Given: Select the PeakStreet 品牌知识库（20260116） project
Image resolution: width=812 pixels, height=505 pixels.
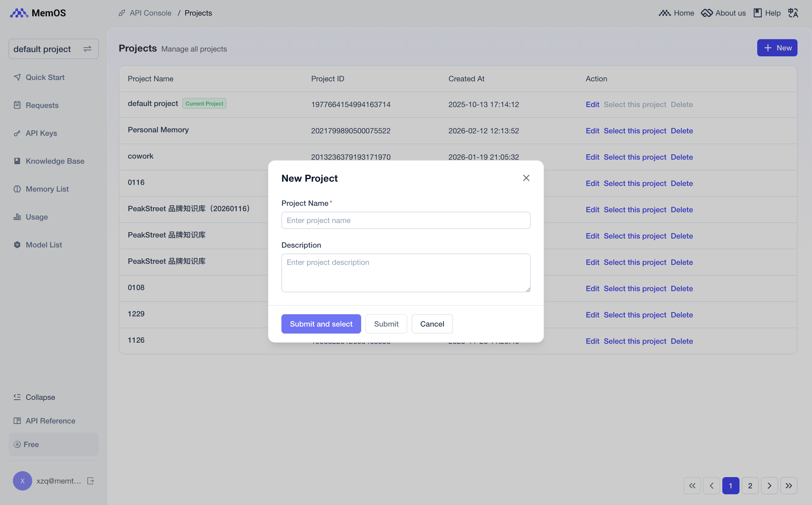Looking at the screenshot, I should pyautogui.click(x=635, y=209).
